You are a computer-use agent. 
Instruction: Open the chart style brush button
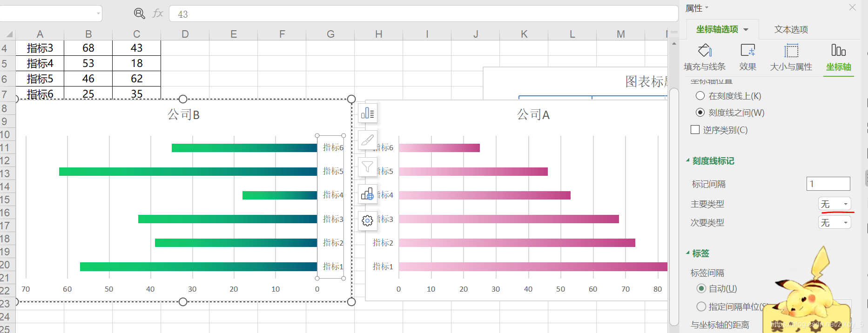pyautogui.click(x=368, y=140)
